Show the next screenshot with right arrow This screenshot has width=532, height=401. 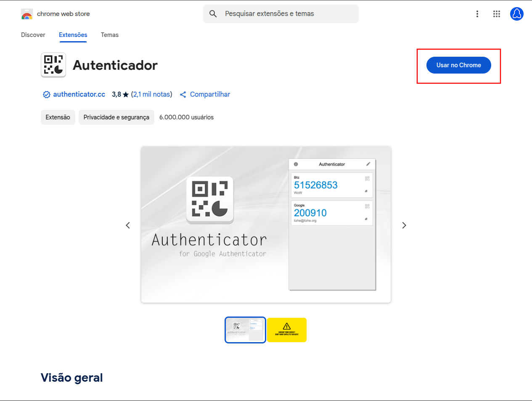pyautogui.click(x=404, y=225)
